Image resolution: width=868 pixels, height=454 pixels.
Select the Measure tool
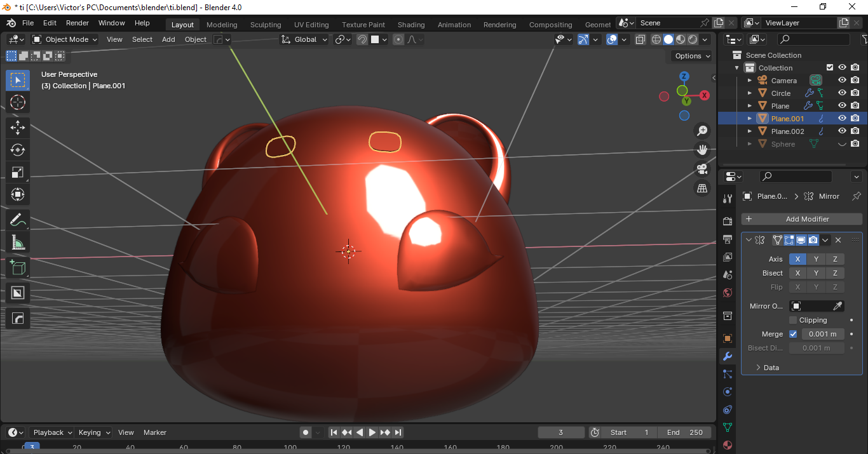pyautogui.click(x=18, y=243)
